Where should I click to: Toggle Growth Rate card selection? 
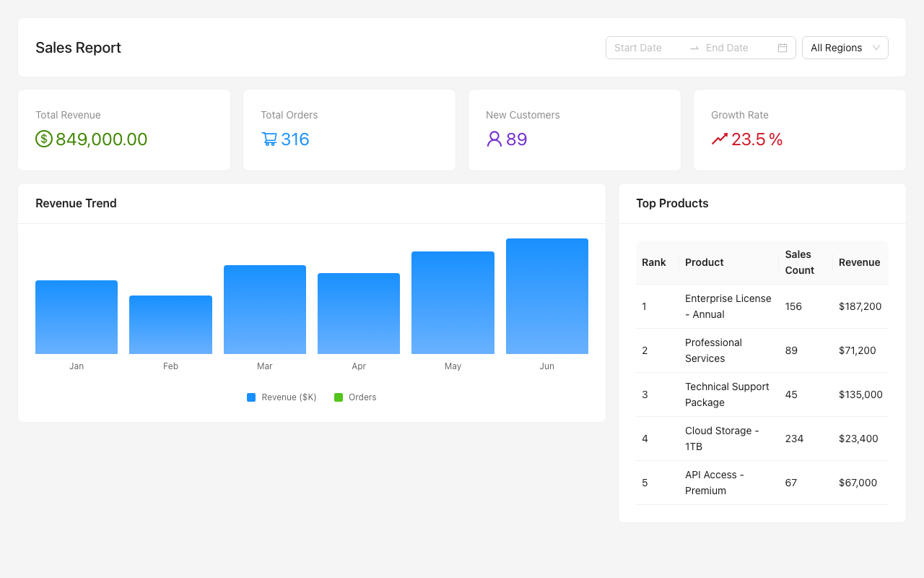799,129
